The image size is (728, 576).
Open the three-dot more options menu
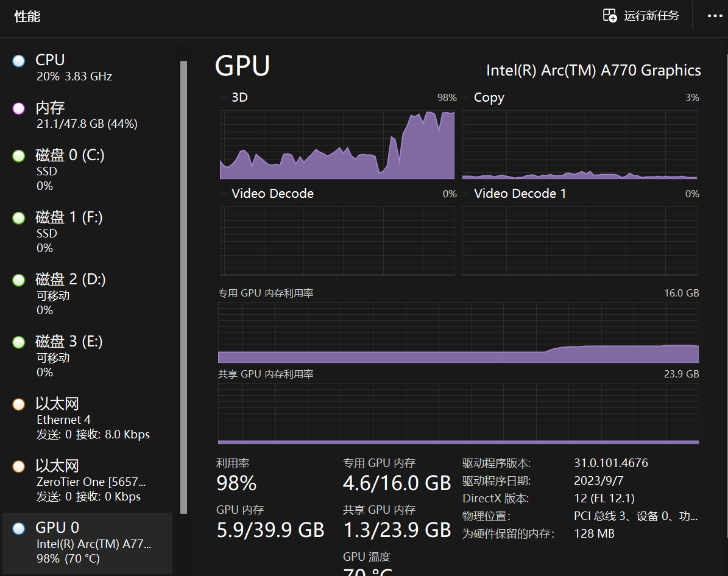pos(715,16)
